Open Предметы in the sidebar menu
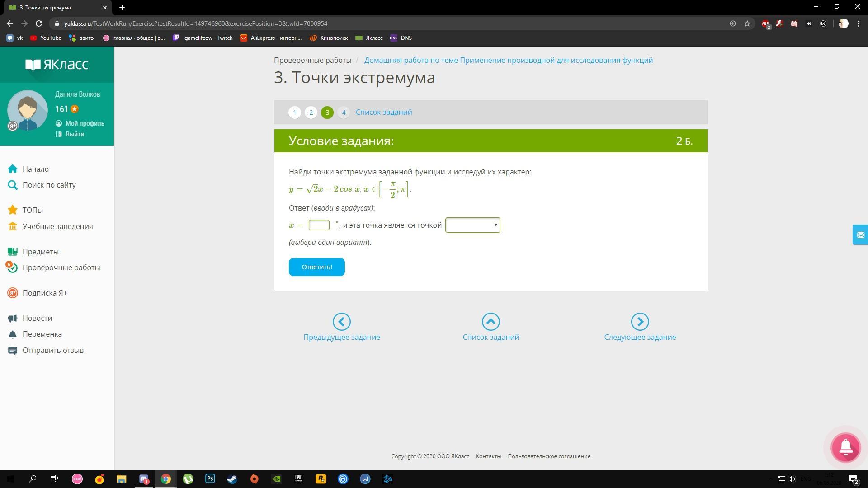Viewport: 868px width, 488px height. click(40, 252)
